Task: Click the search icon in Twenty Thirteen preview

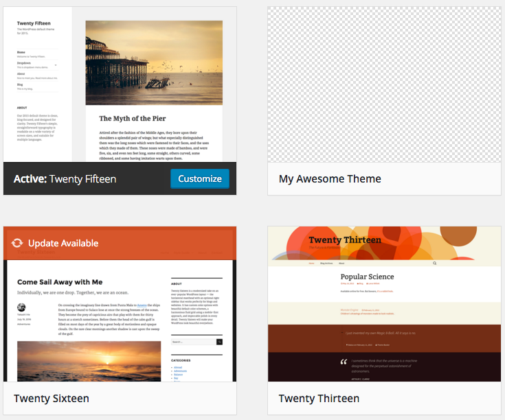Action: pyautogui.click(x=434, y=263)
